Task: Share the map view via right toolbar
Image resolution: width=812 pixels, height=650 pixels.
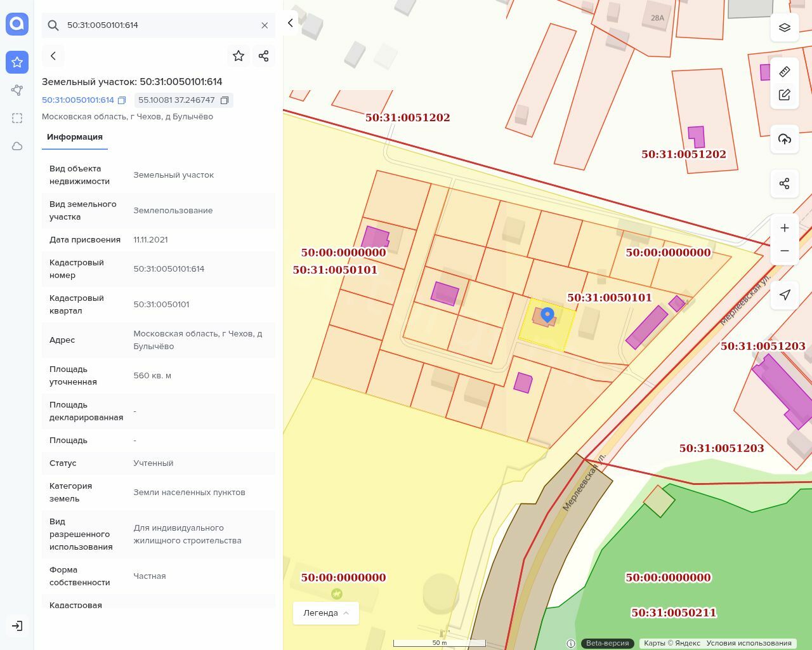Action: pos(785,183)
